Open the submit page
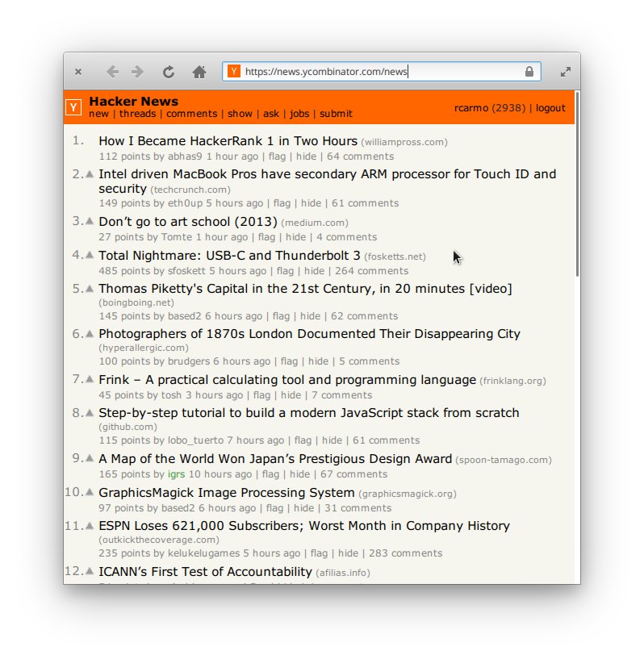 pyautogui.click(x=336, y=114)
